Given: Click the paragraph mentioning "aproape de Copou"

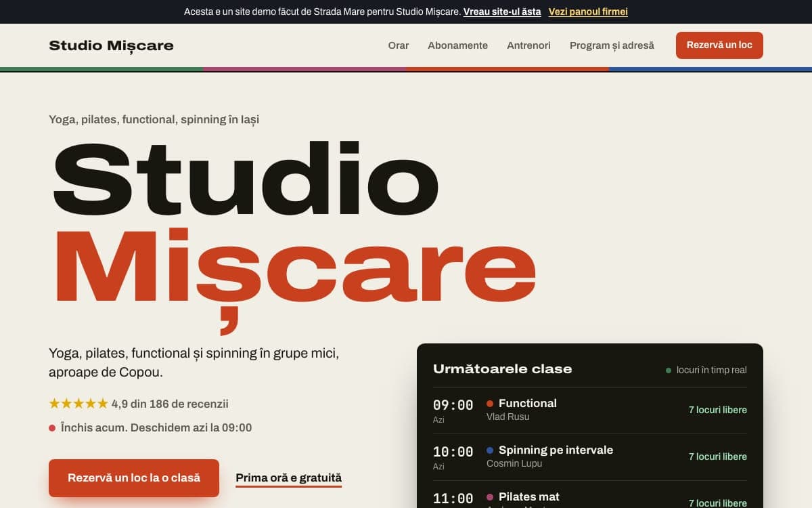Looking at the screenshot, I should (194, 362).
